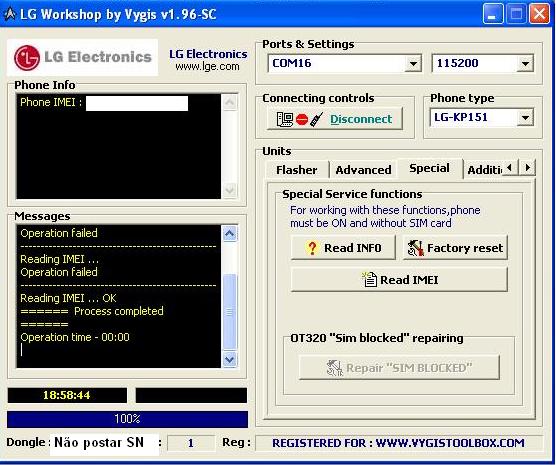Viewport: 556px width, 465px height.
Task: Click the tools icon on Factory reset
Action: (415, 248)
